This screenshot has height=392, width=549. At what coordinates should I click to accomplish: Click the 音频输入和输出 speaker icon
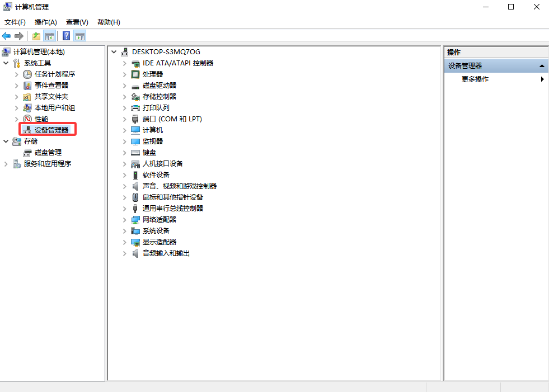pos(135,253)
